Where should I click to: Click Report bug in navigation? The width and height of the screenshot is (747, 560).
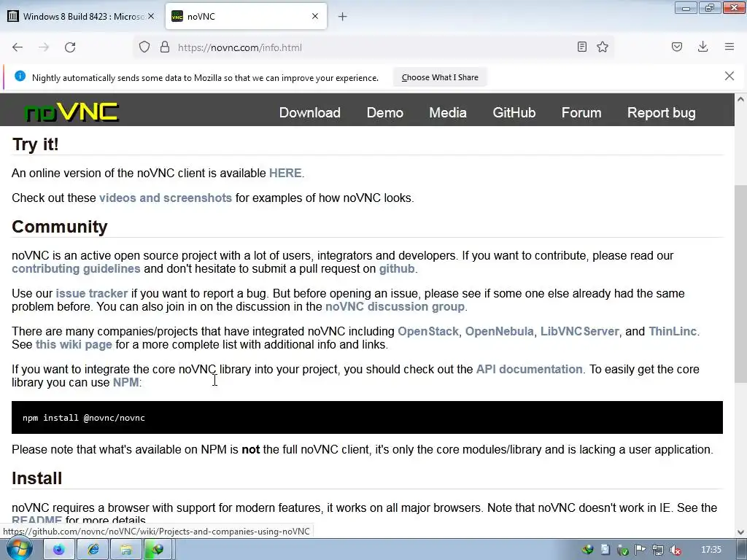661,112
